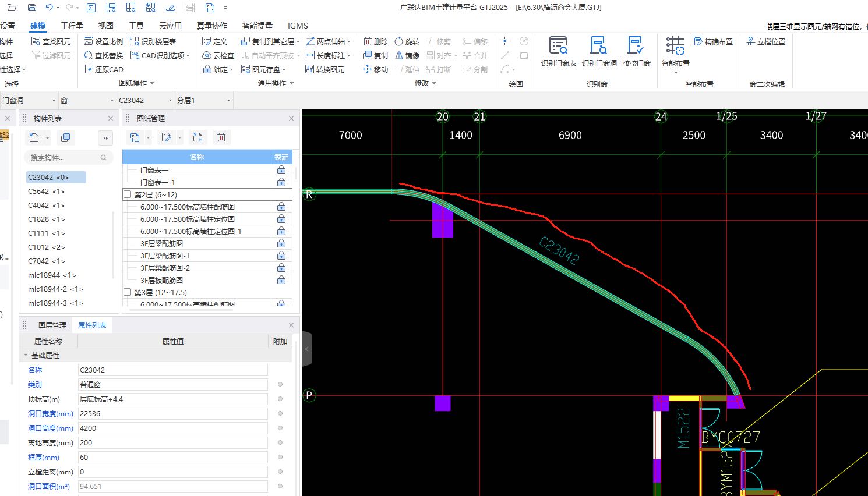Viewport: 868px width, 496px height.
Task: Click 立樘位置 frame position tool
Action: [x=765, y=41]
